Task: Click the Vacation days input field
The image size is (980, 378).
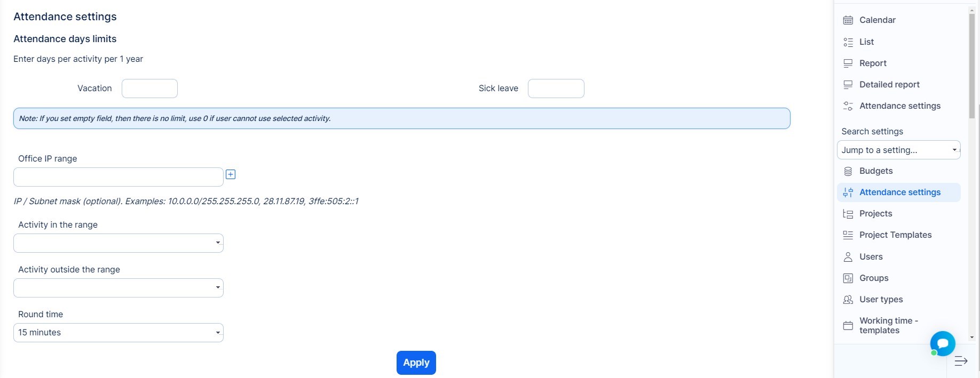Action: [149, 89]
